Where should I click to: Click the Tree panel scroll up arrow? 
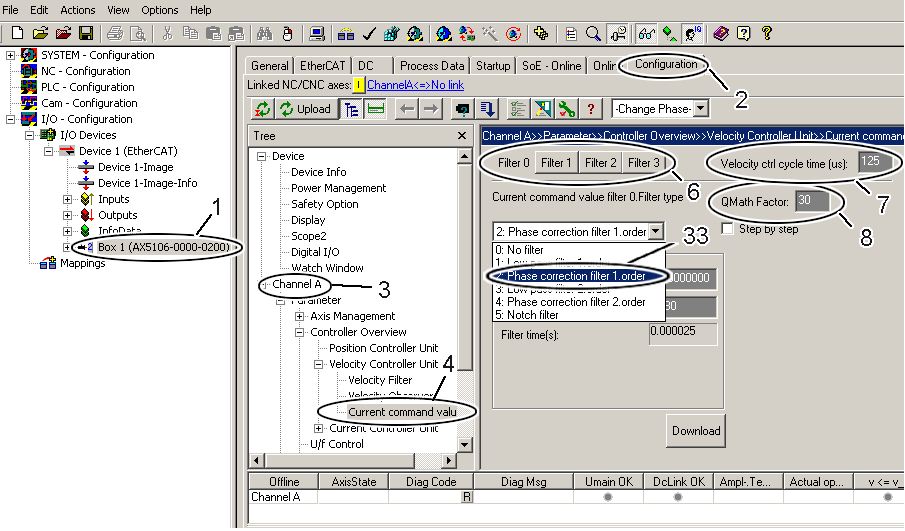click(465, 156)
